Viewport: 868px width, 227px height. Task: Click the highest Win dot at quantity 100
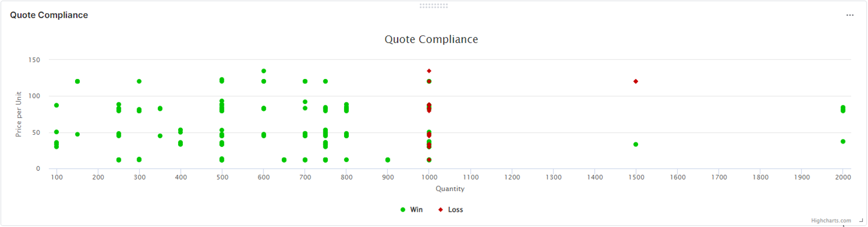tap(56, 105)
